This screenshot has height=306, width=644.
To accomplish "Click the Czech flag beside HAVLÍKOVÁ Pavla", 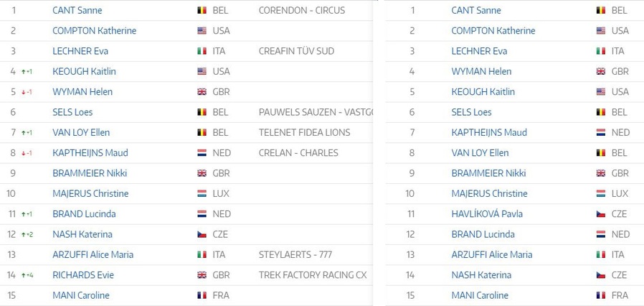I will [601, 214].
